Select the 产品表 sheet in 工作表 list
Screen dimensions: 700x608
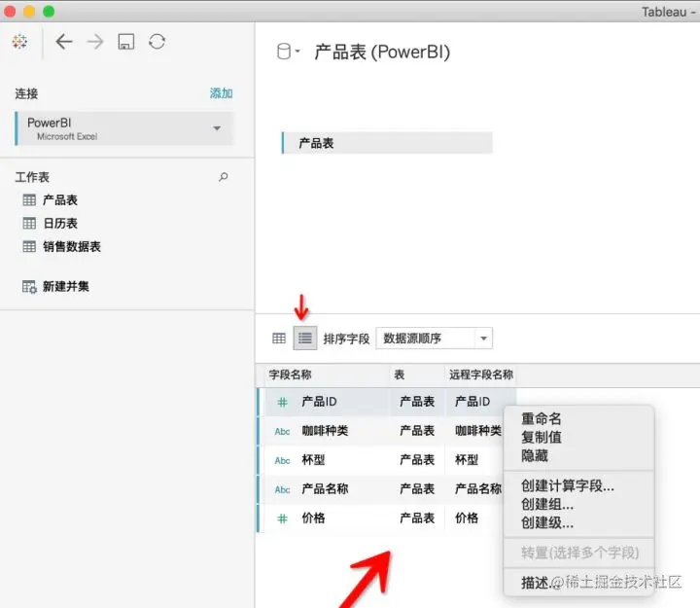pos(60,200)
